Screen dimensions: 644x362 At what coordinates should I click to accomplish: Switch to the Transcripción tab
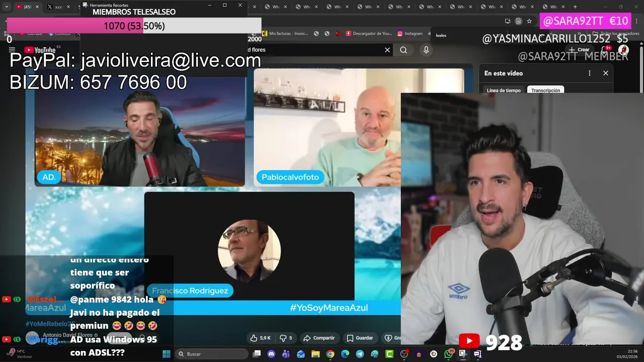point(545,90)
